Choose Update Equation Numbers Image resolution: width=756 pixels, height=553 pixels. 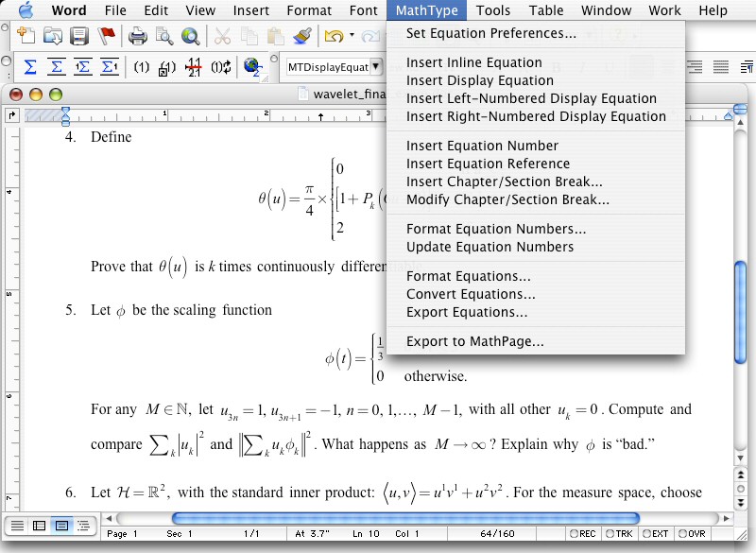[536, 247]
